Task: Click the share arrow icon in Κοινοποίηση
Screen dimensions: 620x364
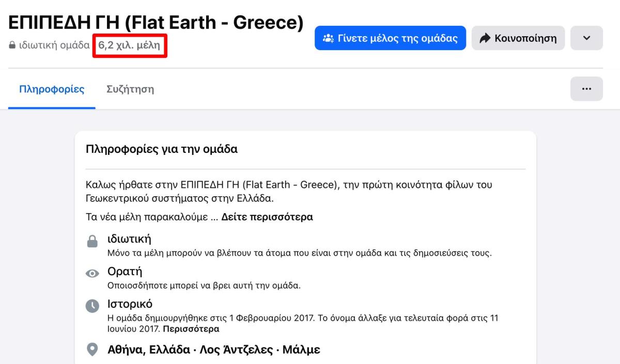Action: pos(485,38)
